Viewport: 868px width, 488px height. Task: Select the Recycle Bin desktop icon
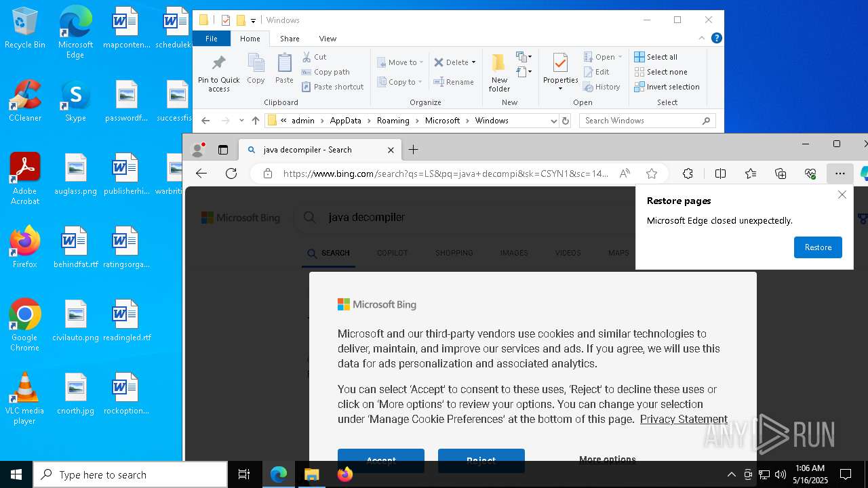coord(25,28)
